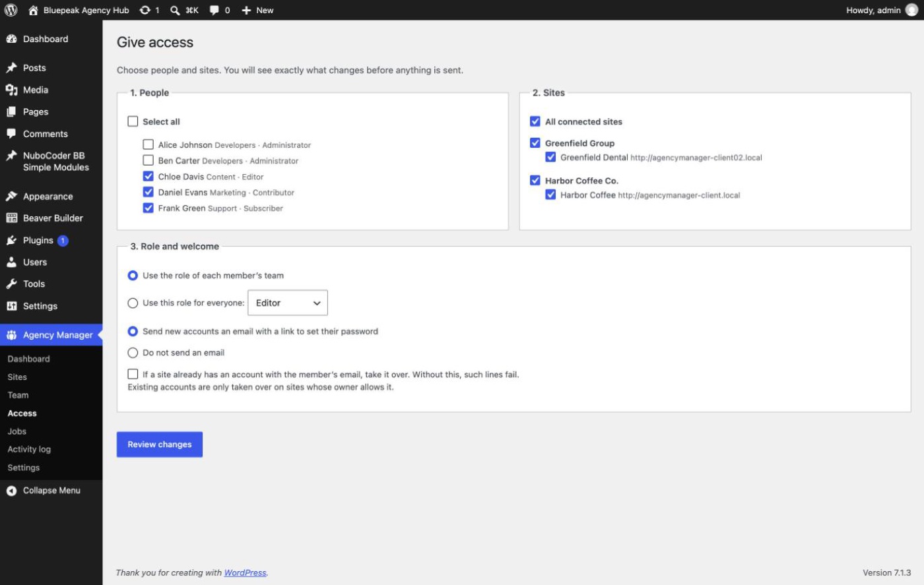Open the Jobs submenu item
This screenshot has width=924, height=585.
point(16,431)
